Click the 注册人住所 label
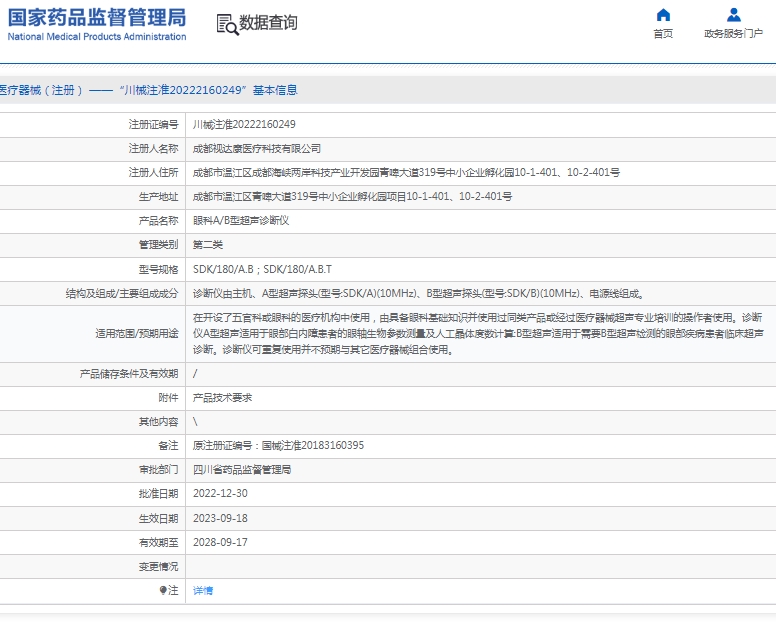 153,172
